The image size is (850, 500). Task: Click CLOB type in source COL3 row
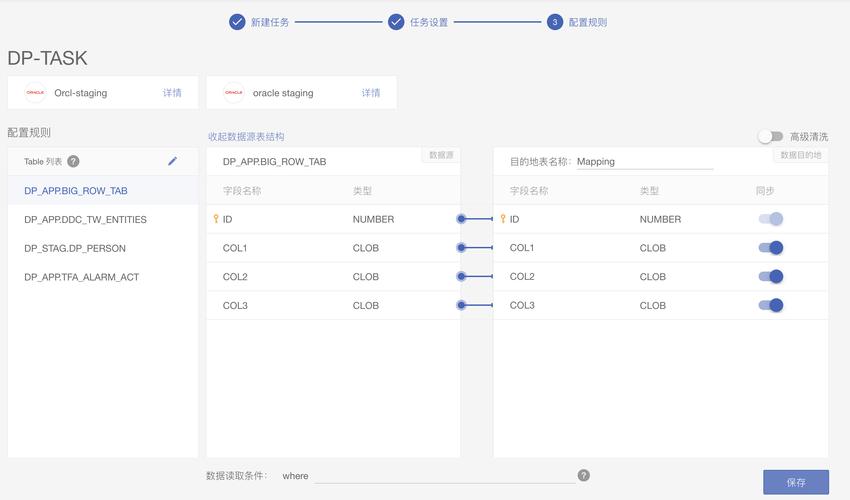[x=366, y=305]
